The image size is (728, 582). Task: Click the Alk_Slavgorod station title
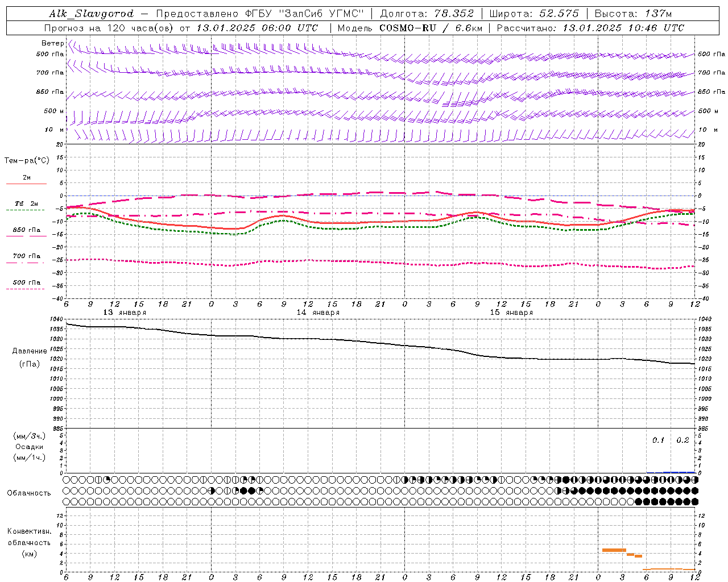pos(92,14)
